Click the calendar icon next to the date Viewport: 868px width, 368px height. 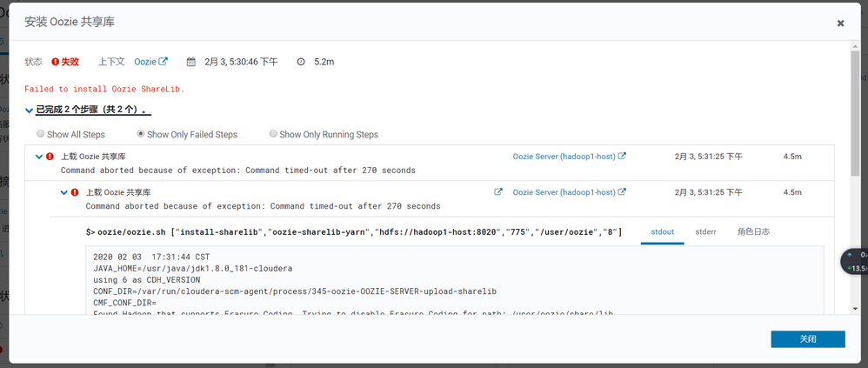(x=191, y=62)
